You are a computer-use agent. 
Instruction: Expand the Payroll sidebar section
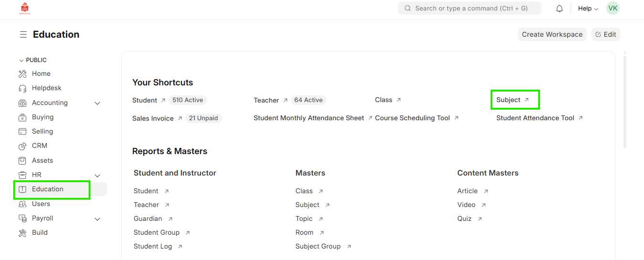click(x=97, y=218)
